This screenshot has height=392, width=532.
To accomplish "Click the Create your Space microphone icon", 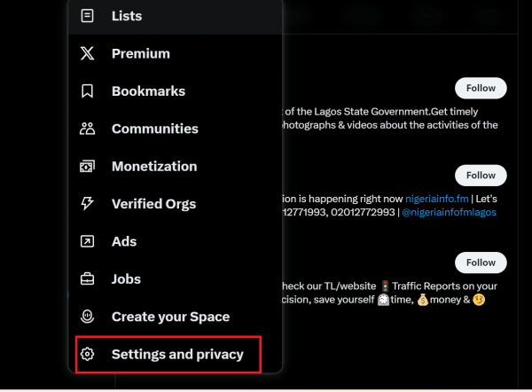I will 87,317.
